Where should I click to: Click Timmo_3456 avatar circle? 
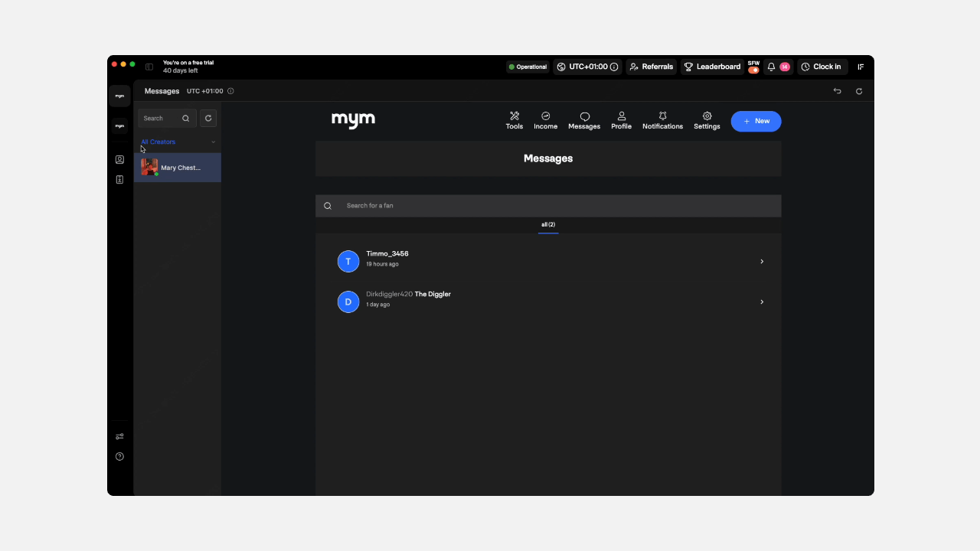(348, 262)
